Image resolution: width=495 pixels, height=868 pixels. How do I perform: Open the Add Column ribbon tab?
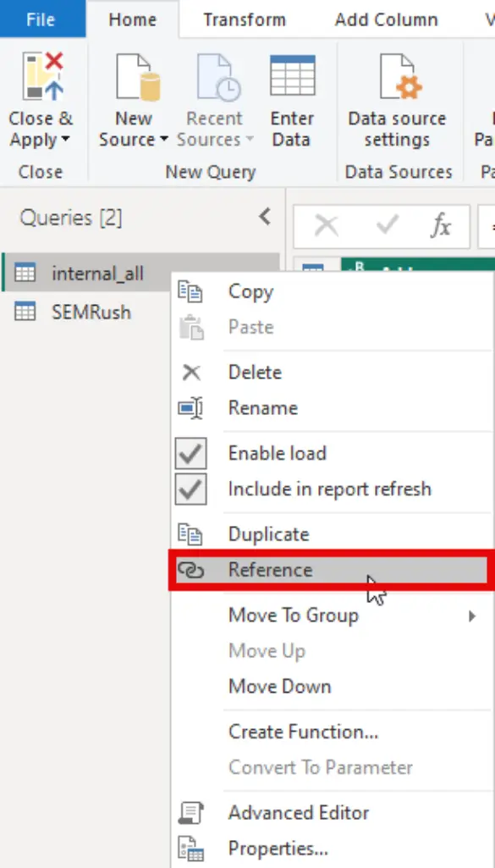tap(386, 19)
